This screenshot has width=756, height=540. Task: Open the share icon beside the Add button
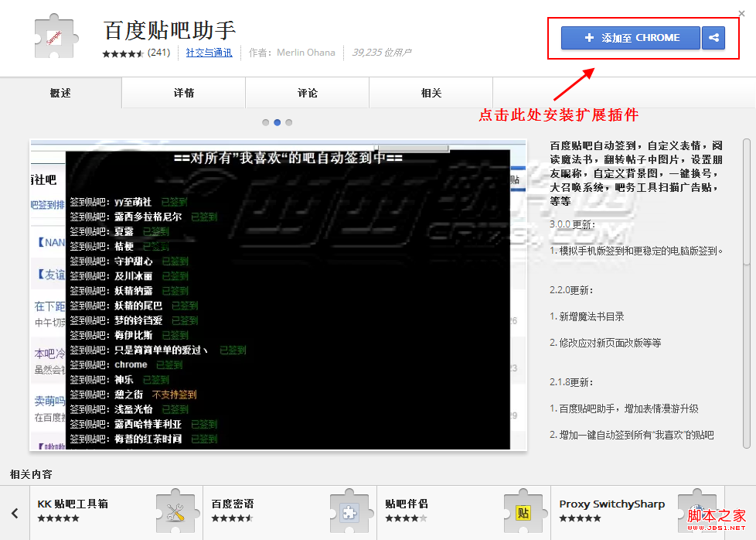coord(713,37)
